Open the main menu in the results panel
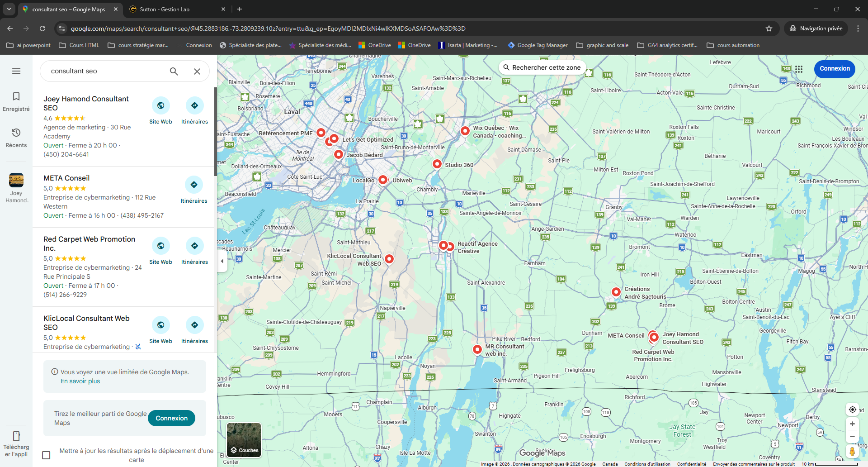Screen dimensions: 868x467 click(16, 71)
